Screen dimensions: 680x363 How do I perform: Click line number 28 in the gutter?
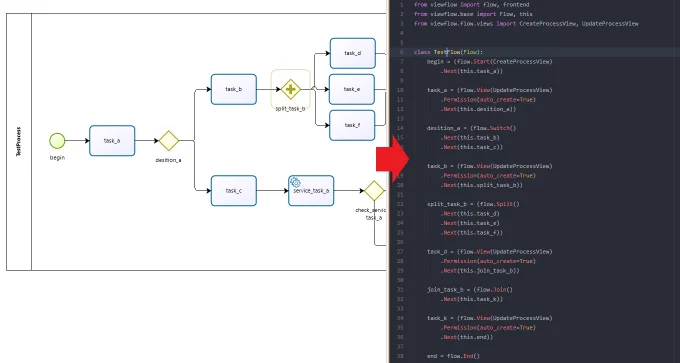tap(400, 261)
